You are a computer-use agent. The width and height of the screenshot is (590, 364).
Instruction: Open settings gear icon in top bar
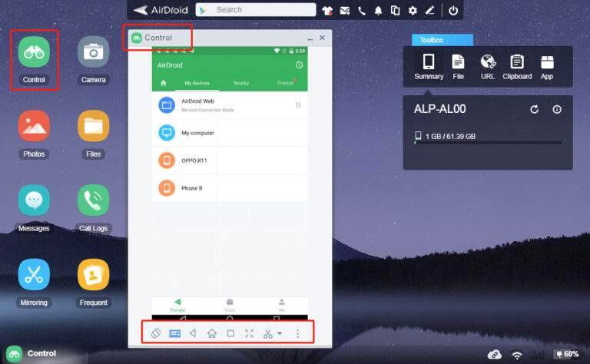(x=413, y=11)
